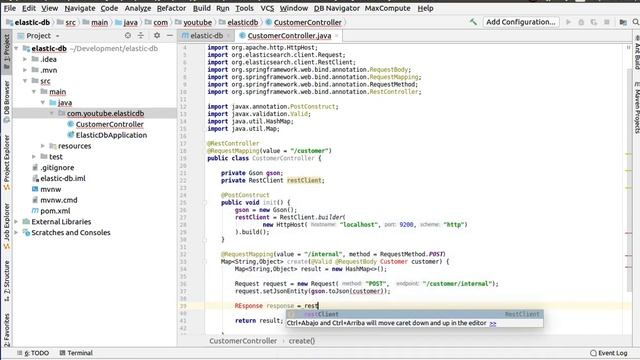
Task: Open the VCS menu
Action: (267, 8)
